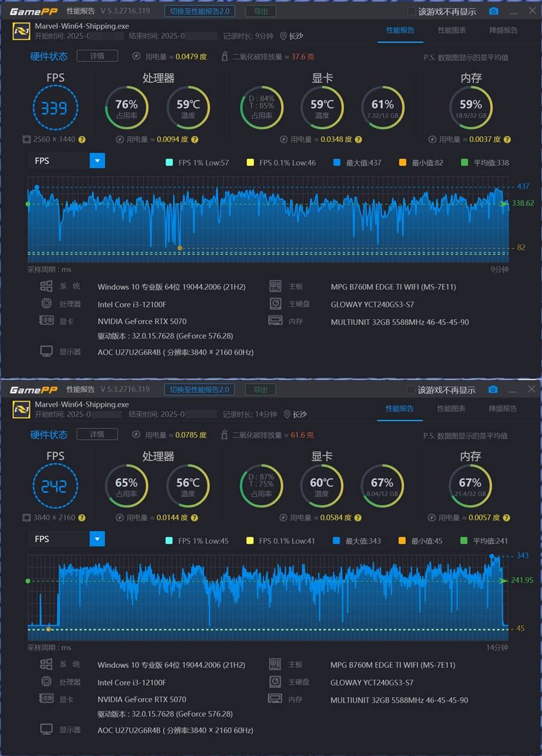Open the FPS dropdown above the bottom chart
Image resolution: width=542 pixels, height=756 pixels.
(x=97, y=539)
